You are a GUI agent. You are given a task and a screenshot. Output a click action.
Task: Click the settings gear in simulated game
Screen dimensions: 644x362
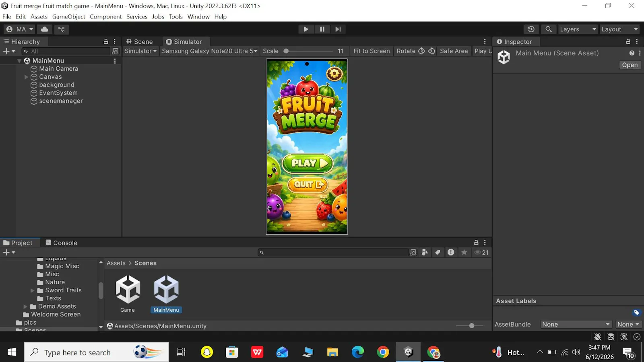(x=334, y=73)
